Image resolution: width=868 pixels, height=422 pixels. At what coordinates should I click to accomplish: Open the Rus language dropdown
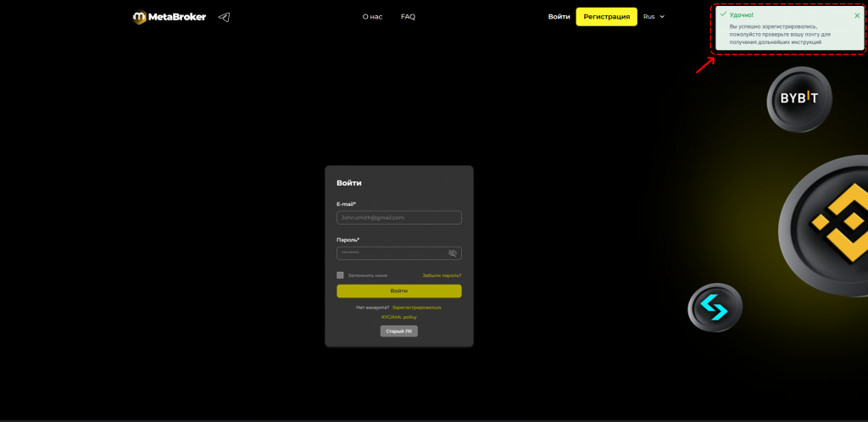[654, 17]
